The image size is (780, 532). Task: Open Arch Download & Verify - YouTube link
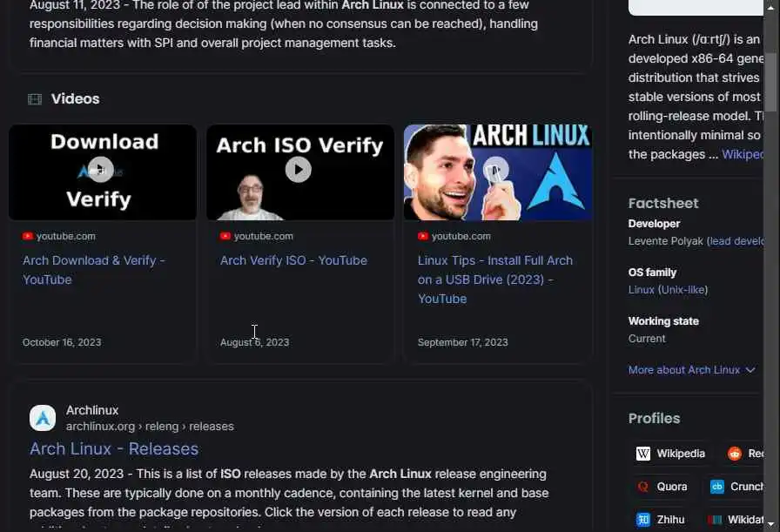(x=94, y=270)
